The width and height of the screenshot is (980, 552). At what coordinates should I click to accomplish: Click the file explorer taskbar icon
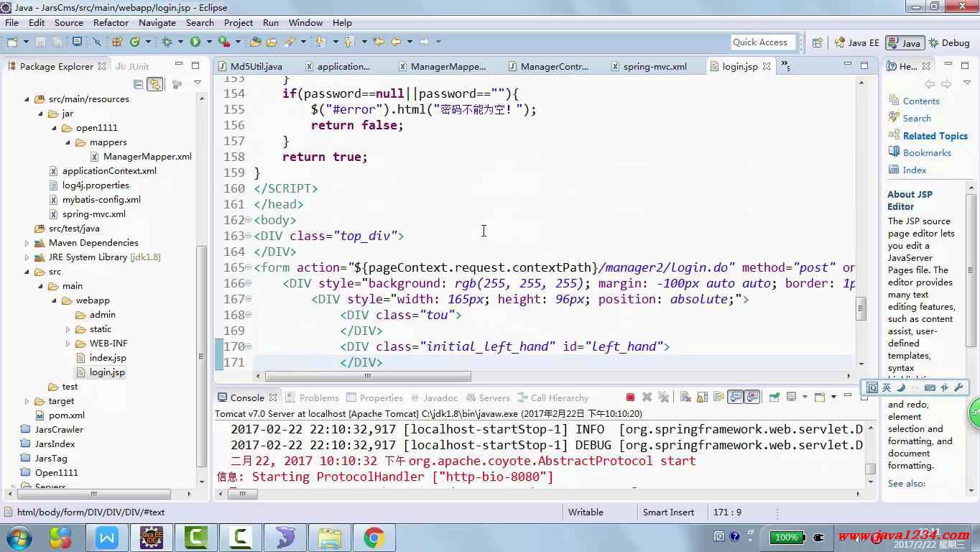pyautogui.click(x=330, y=537)
